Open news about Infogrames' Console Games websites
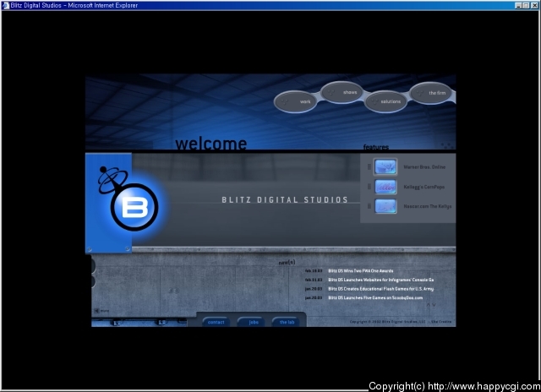 (381, 280)
